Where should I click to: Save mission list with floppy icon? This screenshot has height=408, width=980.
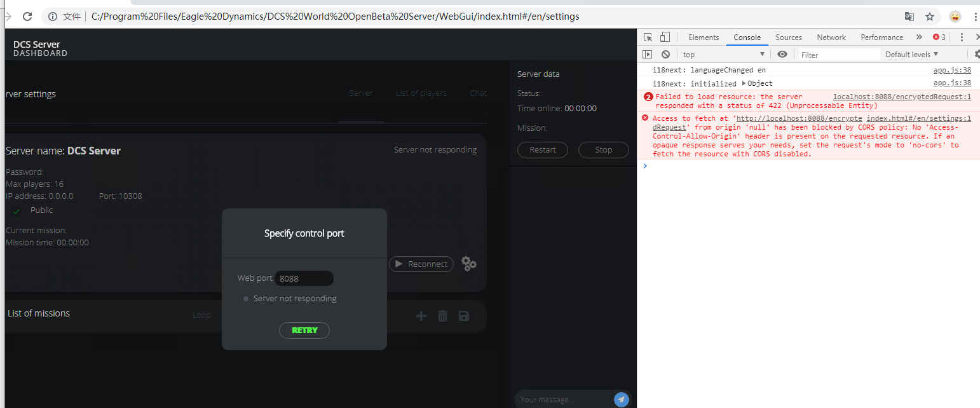464,316
